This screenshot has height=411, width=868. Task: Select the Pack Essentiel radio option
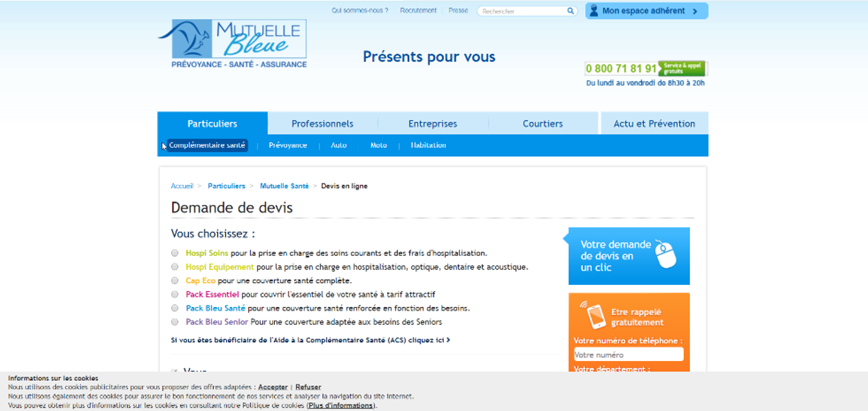[175, 295]
